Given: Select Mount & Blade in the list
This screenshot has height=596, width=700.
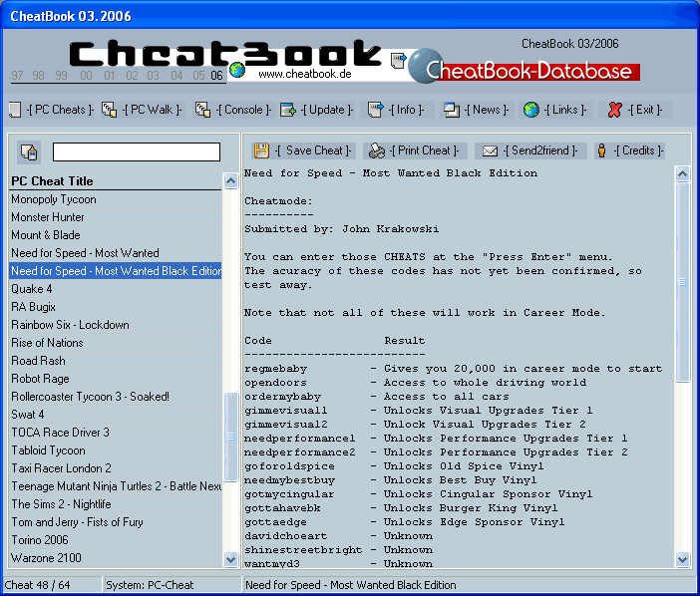Looking at the screenshot, I should point(116,235).
